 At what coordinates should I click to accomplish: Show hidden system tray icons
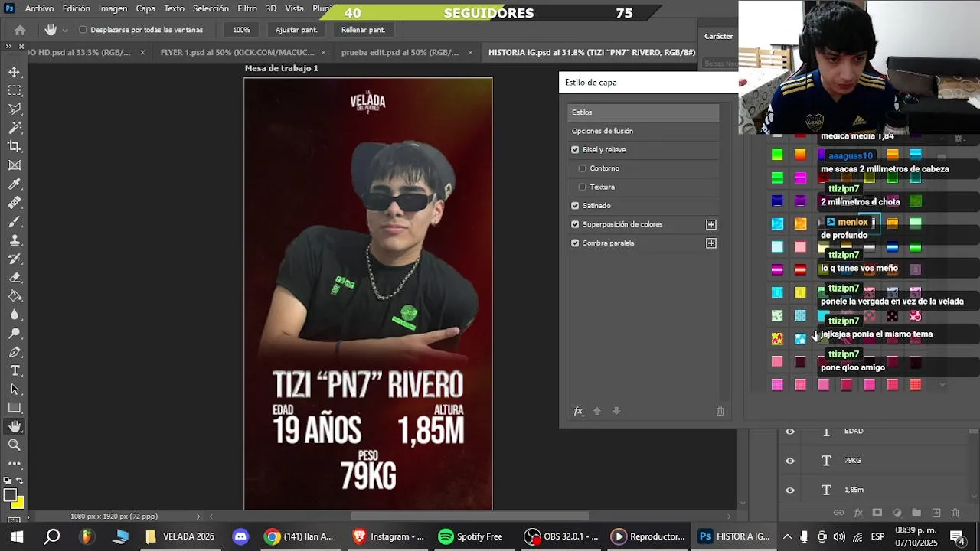(x=787, y=536)
